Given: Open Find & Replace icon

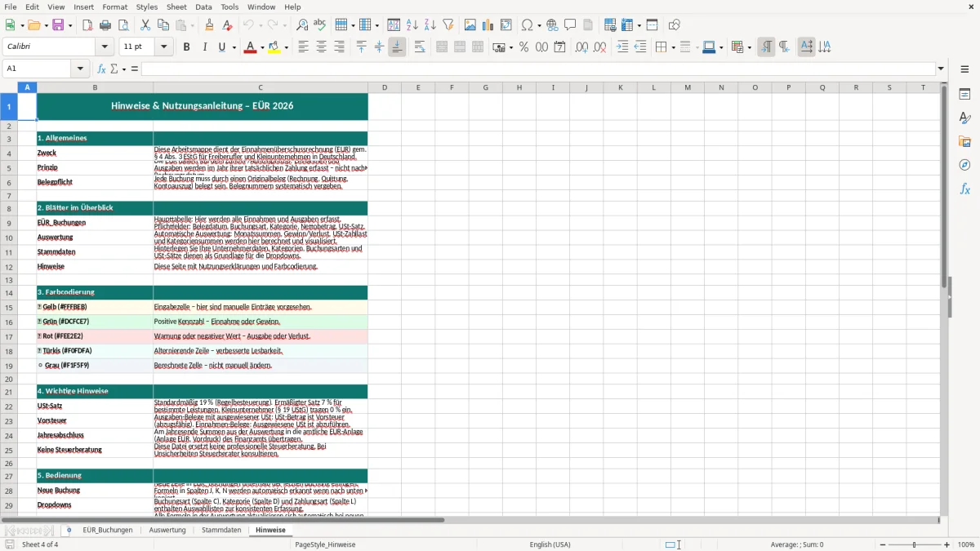Looking at the screenshot, I should 302,25.
